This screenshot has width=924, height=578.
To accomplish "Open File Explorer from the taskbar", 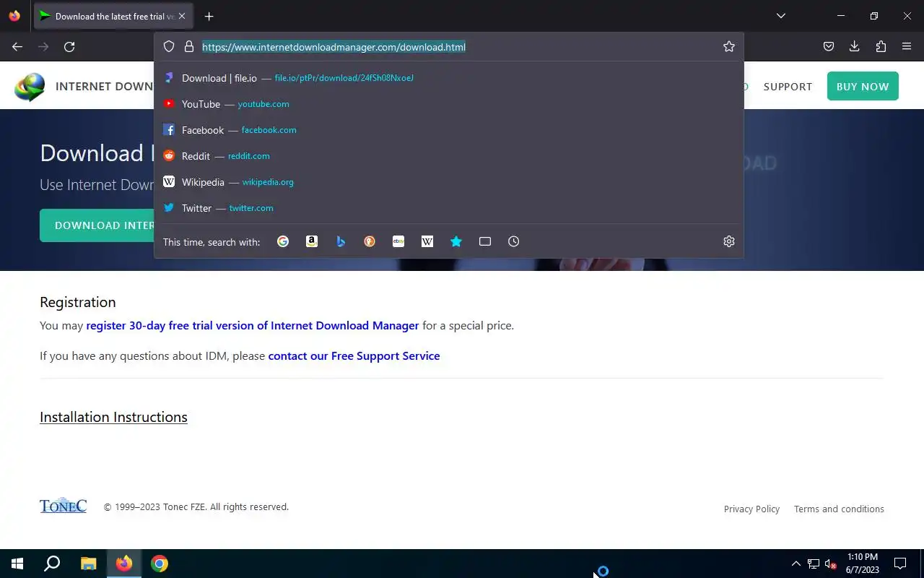I will [x=88, y=564].
